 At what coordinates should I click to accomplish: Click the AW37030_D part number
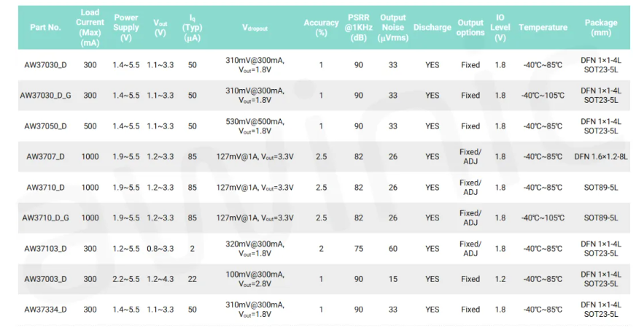click(45, 65)
